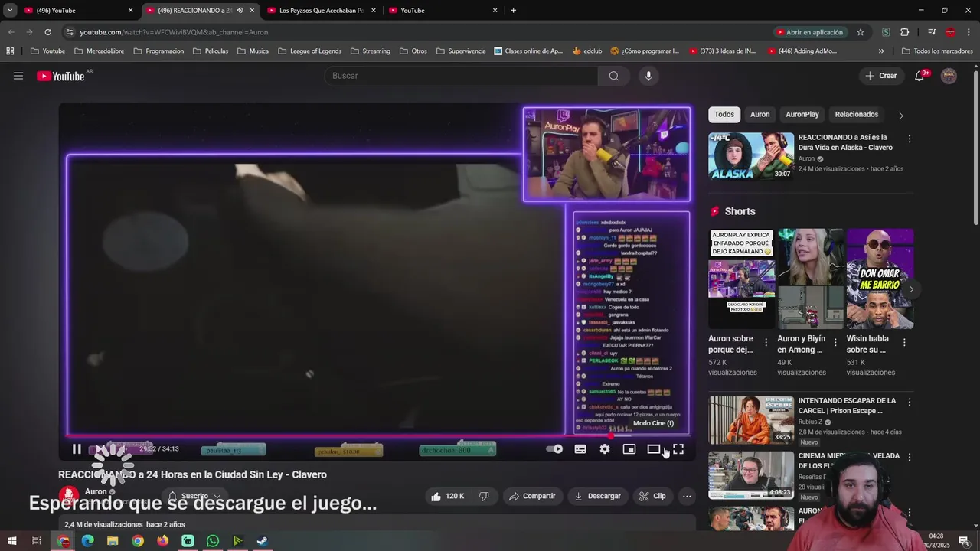This screenshot has height=551, width=980.
Task: Click the address bar URL
Action: (174, 32)
